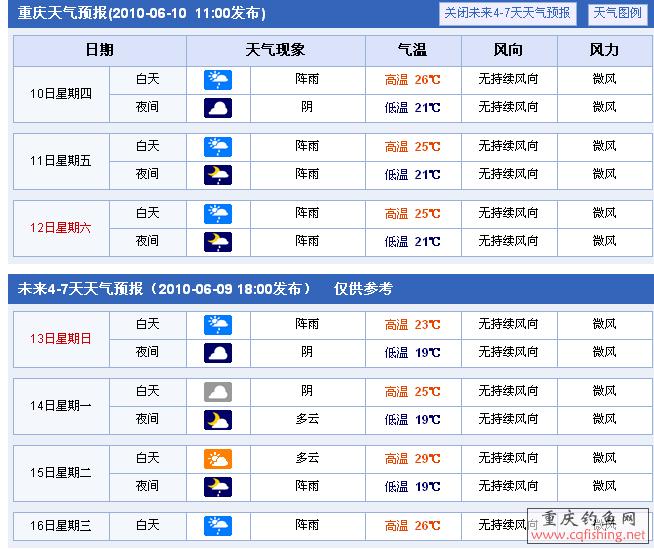Click 微风 in 15日 night row
Image resolution: width=654 pixels, height=549 pixels.
(605, 486)
